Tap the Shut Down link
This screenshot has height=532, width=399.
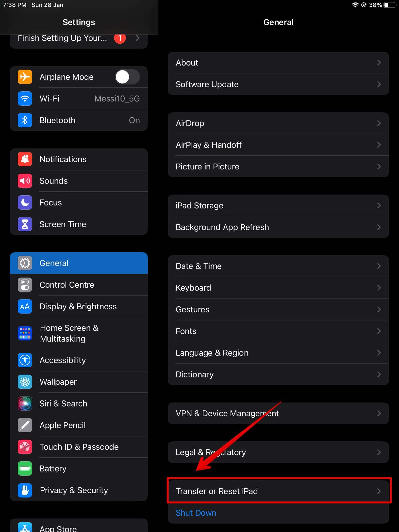coord(196,513)
